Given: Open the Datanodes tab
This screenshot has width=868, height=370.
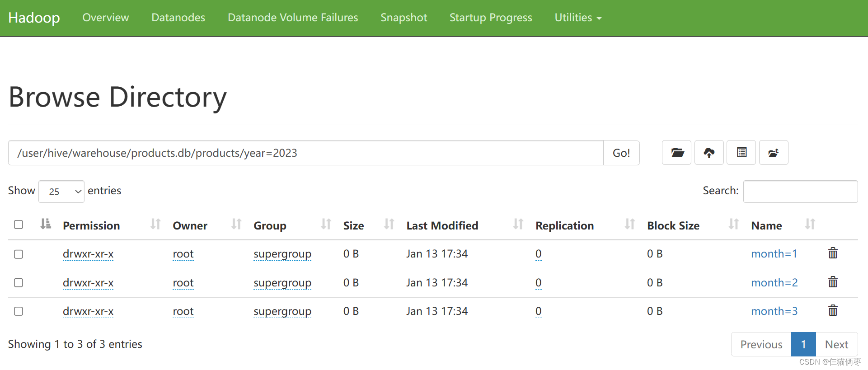Looking at the screenshot, I should point(178,18).
